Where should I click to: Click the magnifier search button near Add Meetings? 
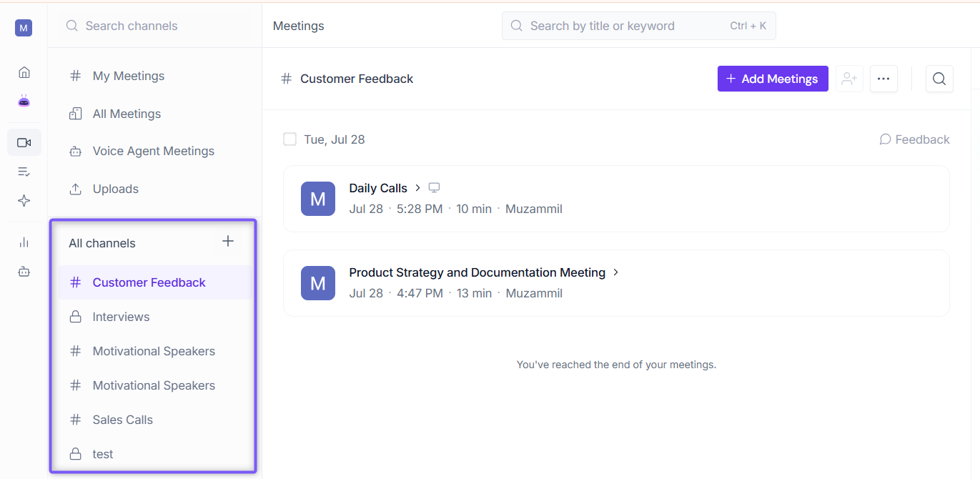click(x=939, y=79)
